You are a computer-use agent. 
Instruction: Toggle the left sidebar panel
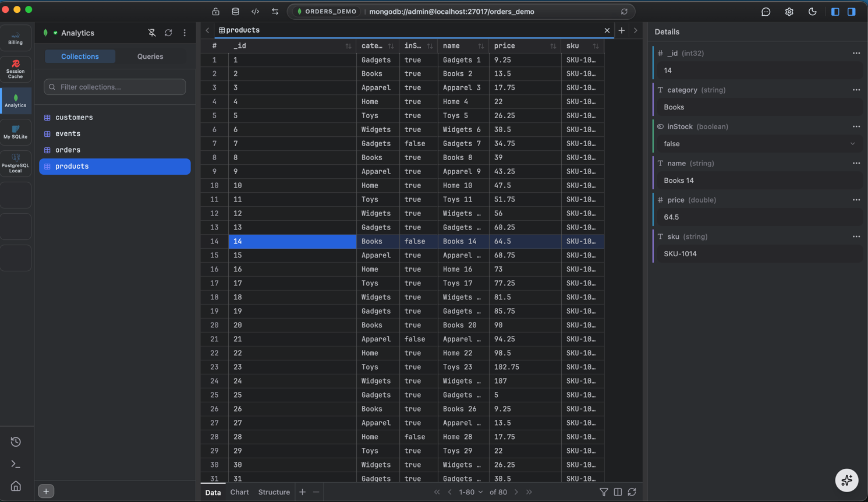click(x=835, y=12)
